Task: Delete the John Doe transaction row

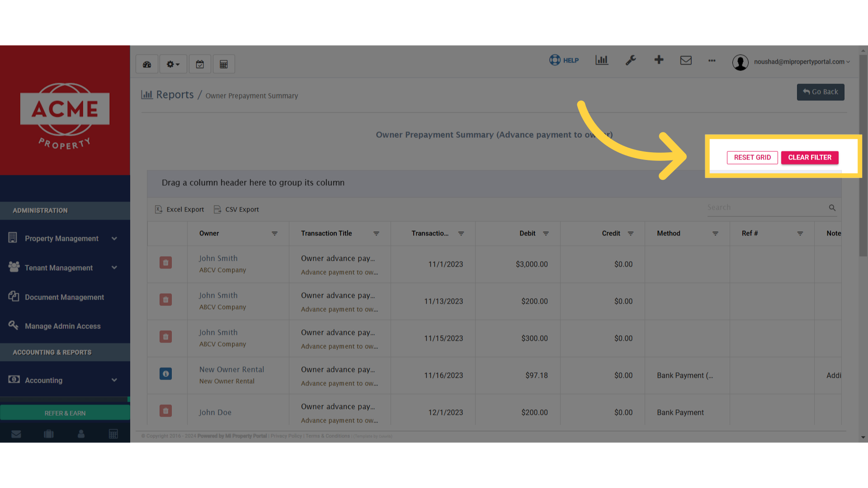Action: click(165, 411)
